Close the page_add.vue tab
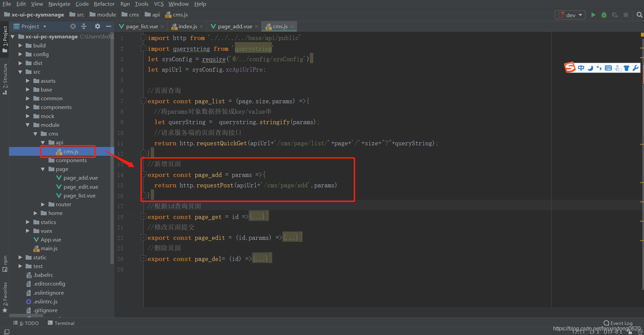 click(257, 27)
